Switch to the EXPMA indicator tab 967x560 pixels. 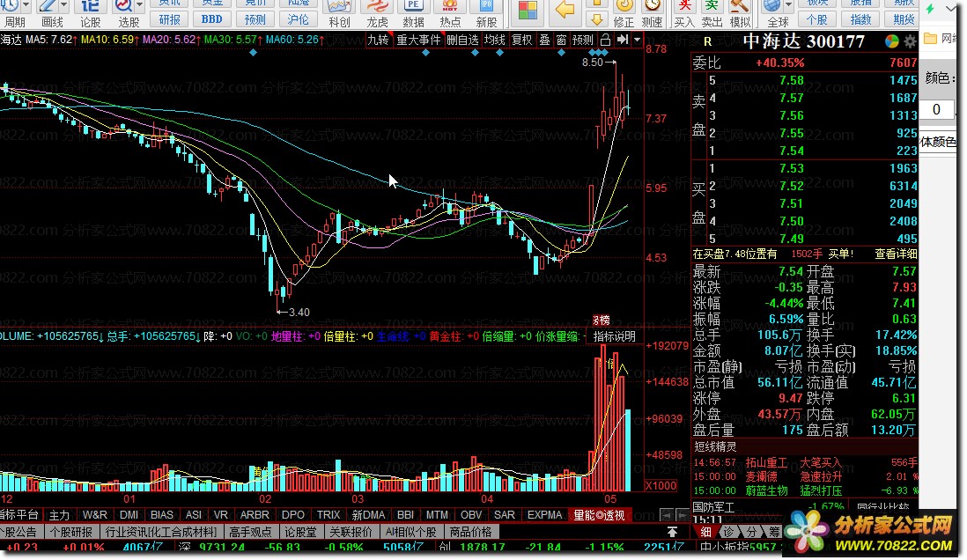click(x=544, y=515)
